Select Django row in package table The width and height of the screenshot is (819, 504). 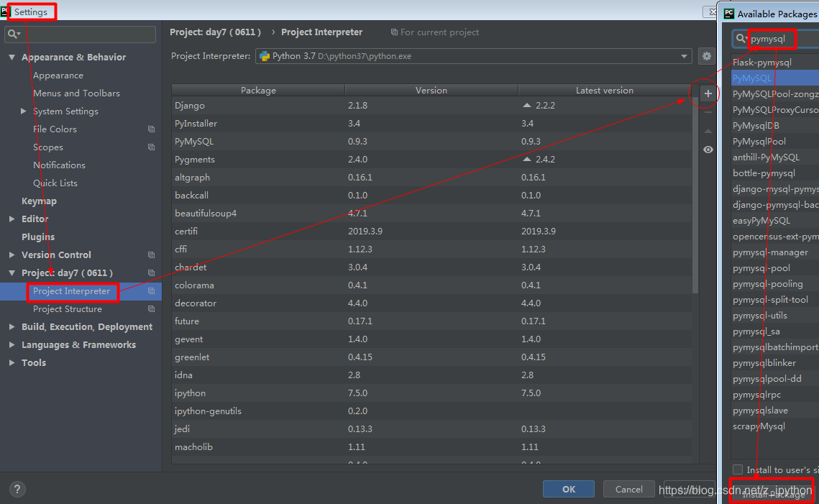(431, 106)
